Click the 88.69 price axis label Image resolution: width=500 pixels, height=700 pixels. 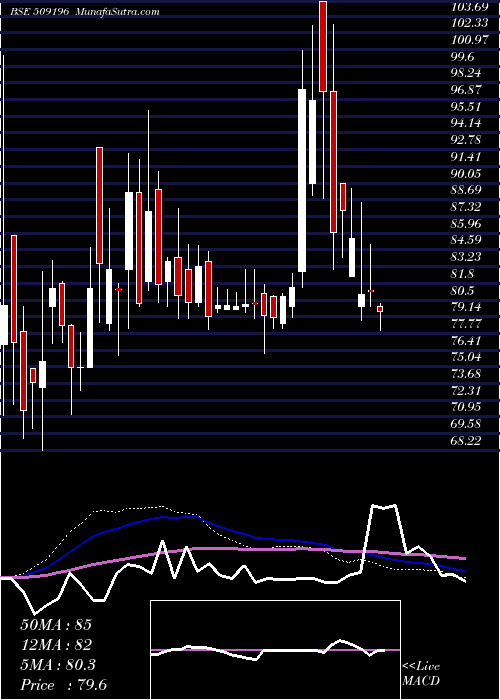[x=466, y=190]
